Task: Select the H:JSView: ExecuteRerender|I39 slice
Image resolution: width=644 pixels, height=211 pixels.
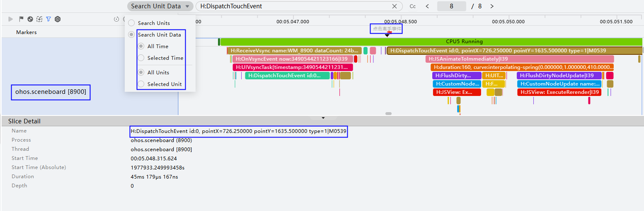Action: point(559,92)
